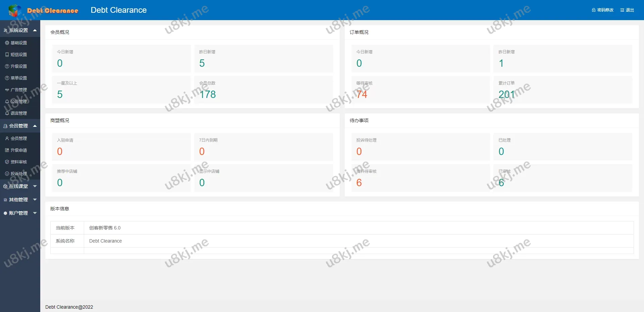The image size is (644, 312).
Task: Expand the 账户管理 dropdown arrow
Action: coord(35,213)
